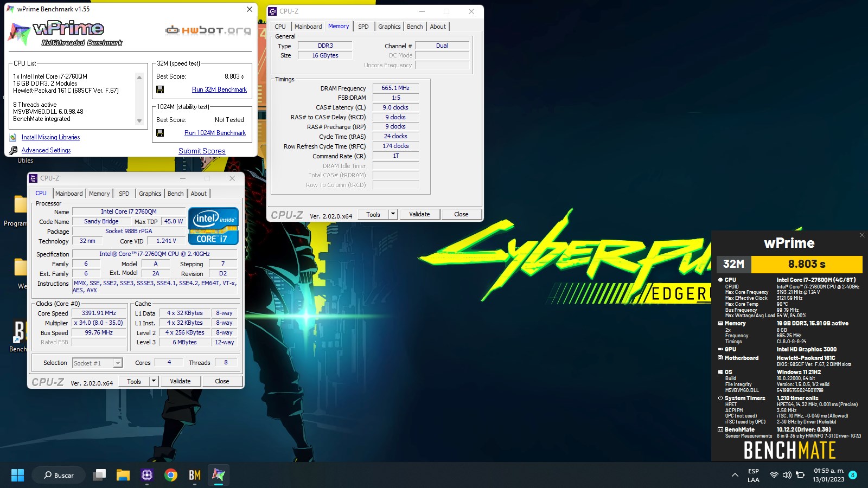The image size is (868, 488).
Task: Show hidden system tray icons
Action: 735,475
